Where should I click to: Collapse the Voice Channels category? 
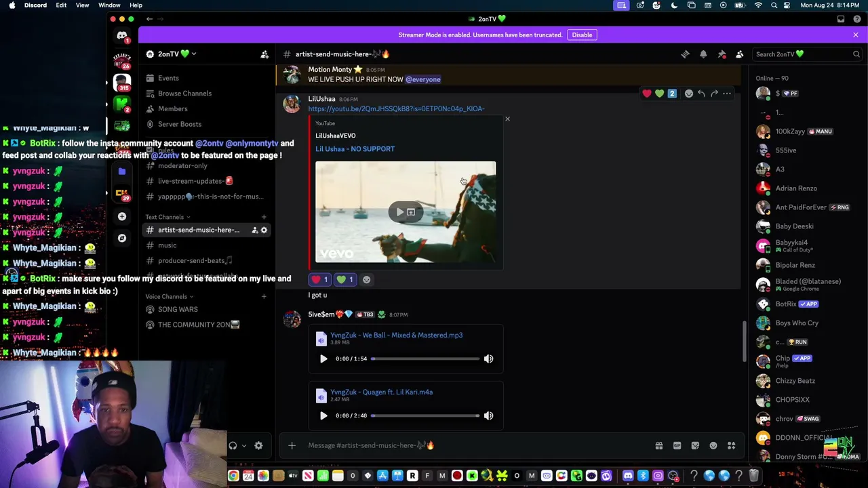pos(170,296)
